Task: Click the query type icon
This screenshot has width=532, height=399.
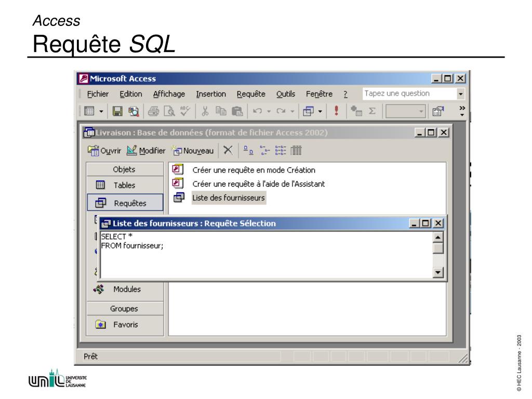Action: coord(308,111)
